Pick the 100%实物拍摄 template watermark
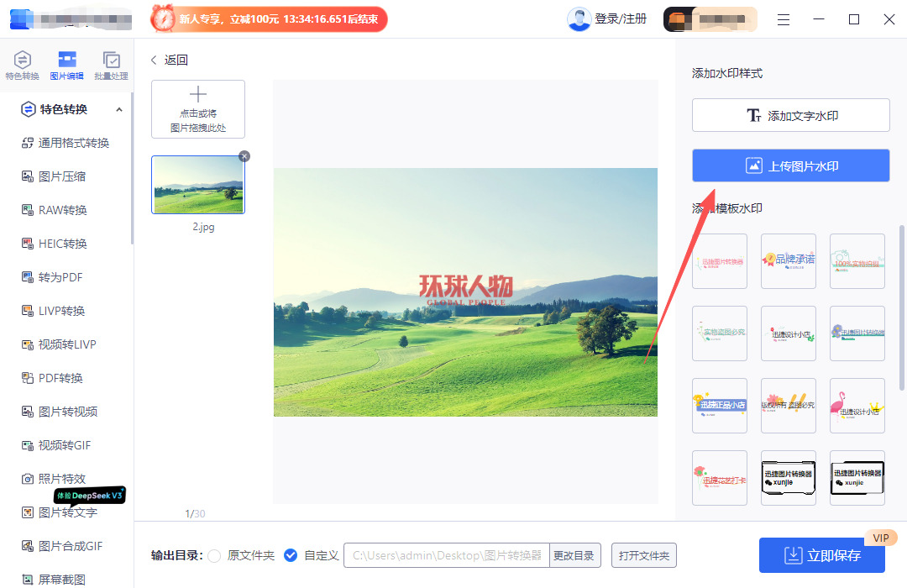 pos(857,261)
